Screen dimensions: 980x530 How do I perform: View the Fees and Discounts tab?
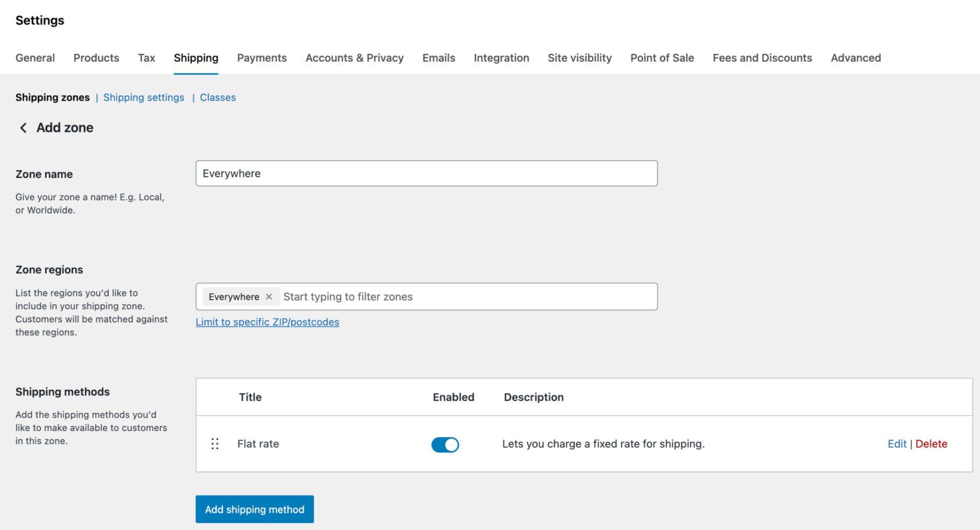point(762,58)
